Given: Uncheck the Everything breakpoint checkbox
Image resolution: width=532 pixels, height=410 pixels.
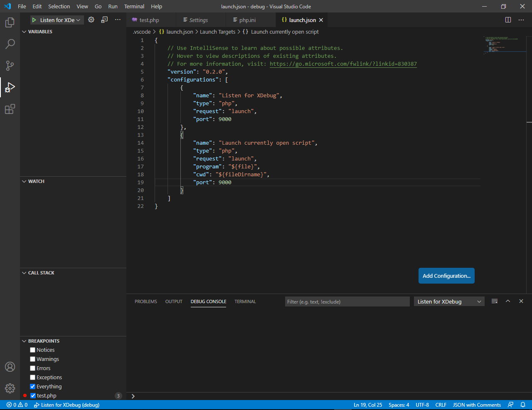Looking at the screenshot, I should [33, 387].
